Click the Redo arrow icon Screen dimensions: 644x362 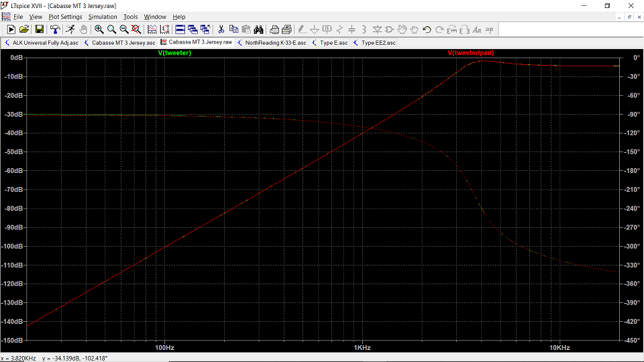(x=439, y=29)
